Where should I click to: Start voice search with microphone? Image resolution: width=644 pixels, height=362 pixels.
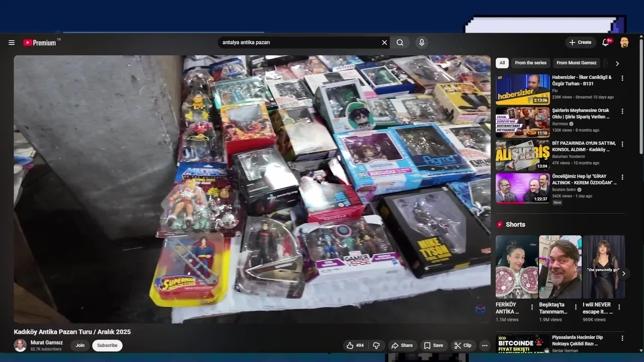422,43
